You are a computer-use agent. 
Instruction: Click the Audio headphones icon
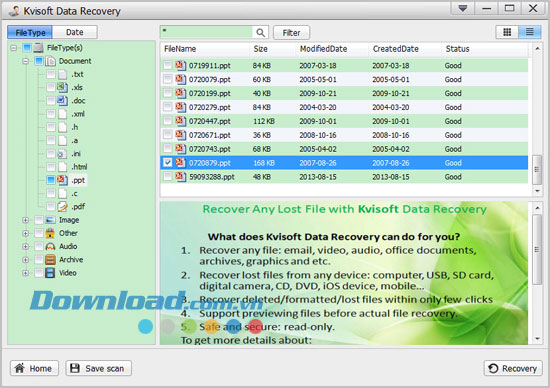pos(51,247)
